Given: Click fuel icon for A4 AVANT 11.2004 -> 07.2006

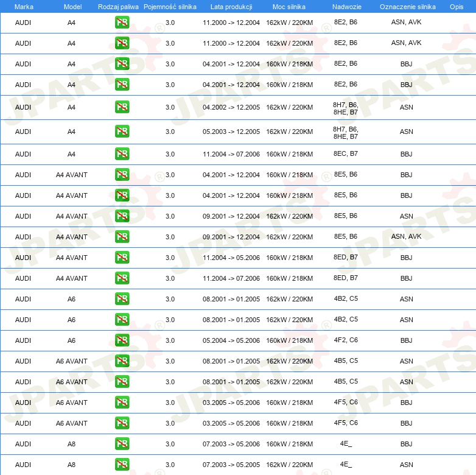Looking at the screenshot, I should click(122, 278).
